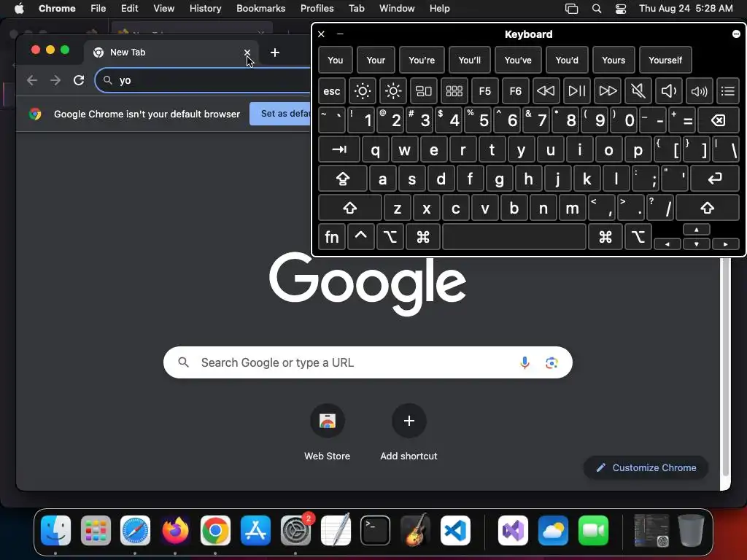Toggle the caps lock key
The image size is (747, 560).
tap(343, 179)
